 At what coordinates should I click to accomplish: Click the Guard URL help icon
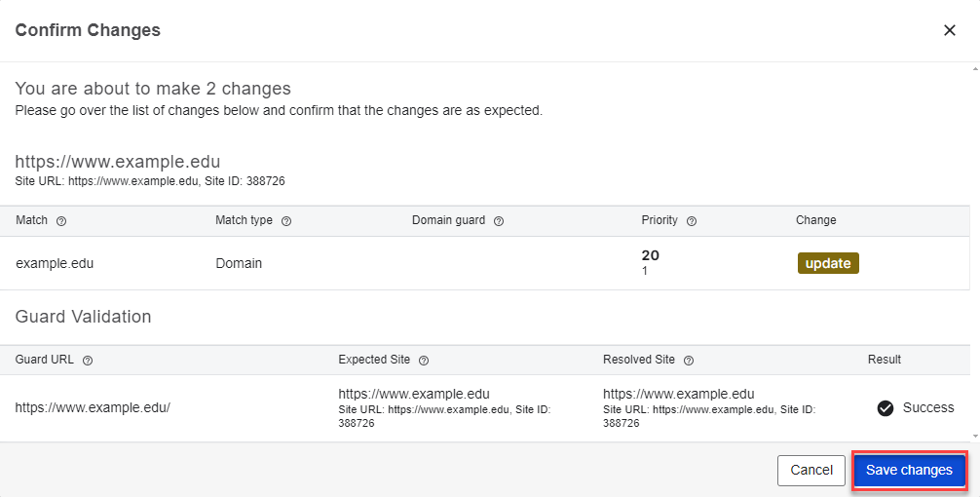click(88, 361)
